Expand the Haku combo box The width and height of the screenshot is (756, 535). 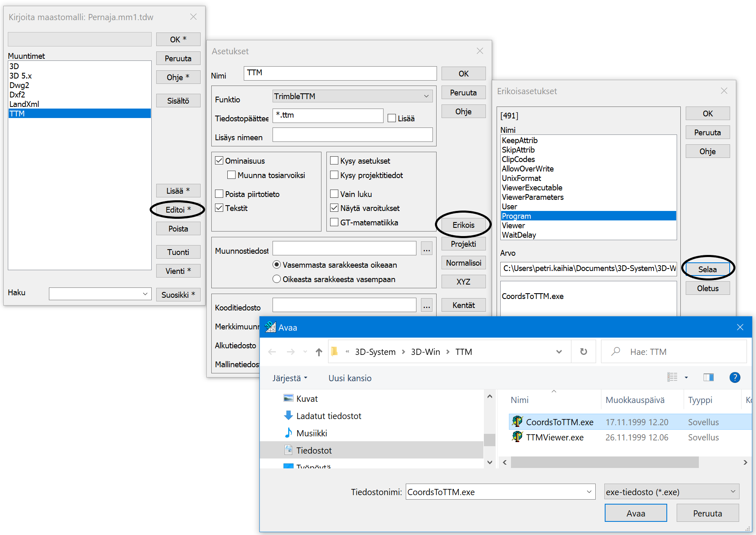point(145,294)
